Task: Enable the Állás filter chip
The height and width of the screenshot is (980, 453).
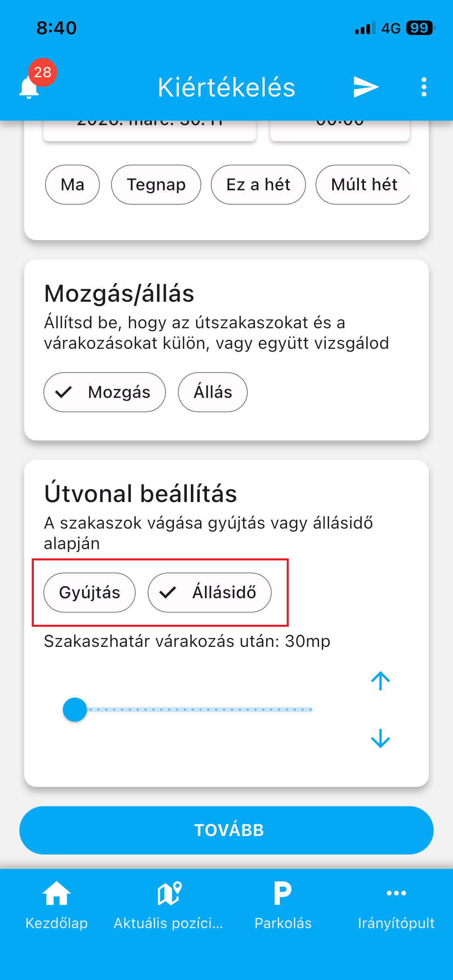Action: point(213,392)
